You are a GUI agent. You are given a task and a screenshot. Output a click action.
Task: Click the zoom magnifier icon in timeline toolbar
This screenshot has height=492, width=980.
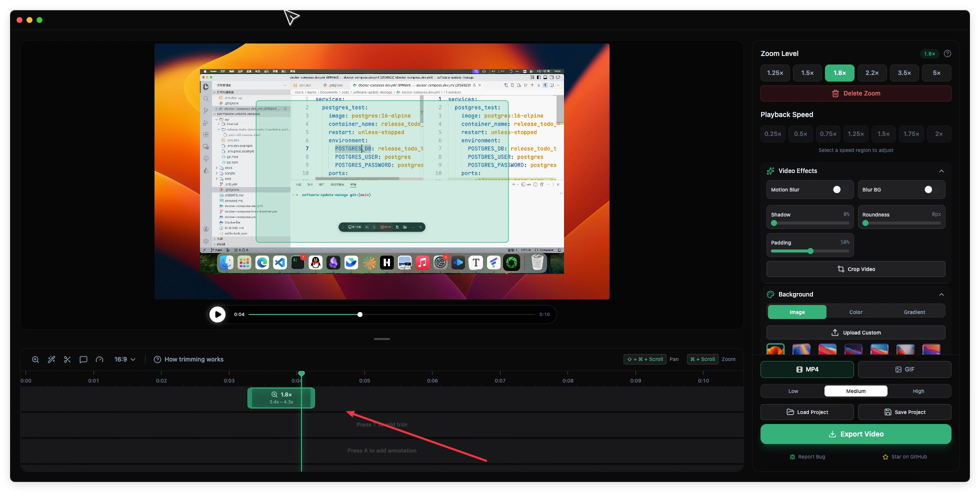click(35, 359)
